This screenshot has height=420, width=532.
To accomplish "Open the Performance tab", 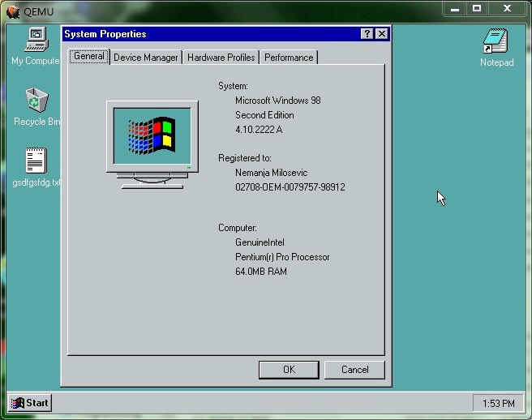I will coord(289,58).
